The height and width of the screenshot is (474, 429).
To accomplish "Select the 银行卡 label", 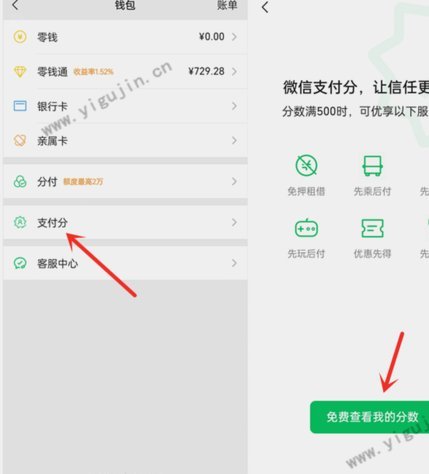I will coord(52,106).
